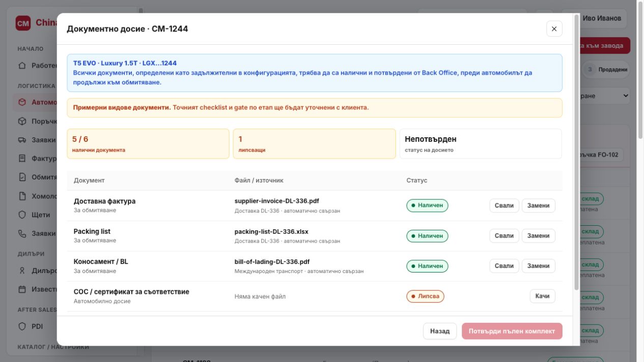Click the calendar icon next to Известия

[x=22, y=289]
